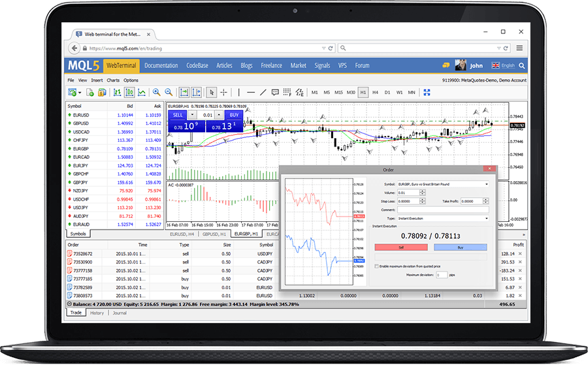Viewport: 588px width, 365px height.
Task: Open the browser hamburger menu
Action: (519, 48)
